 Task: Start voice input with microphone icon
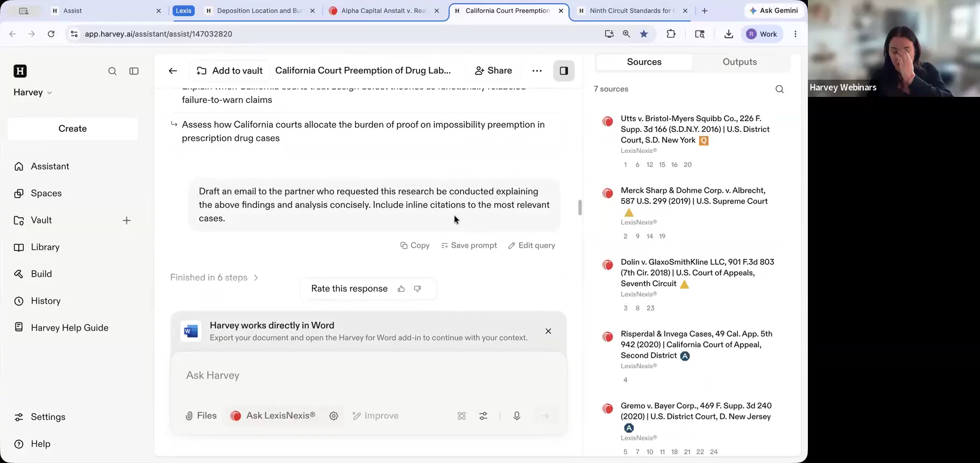pos(516,416)
